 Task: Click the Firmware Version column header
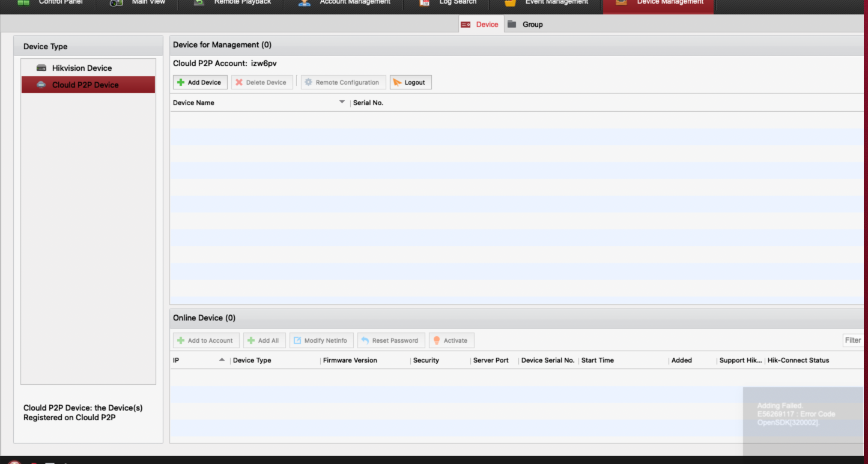(x=350, y=360)
